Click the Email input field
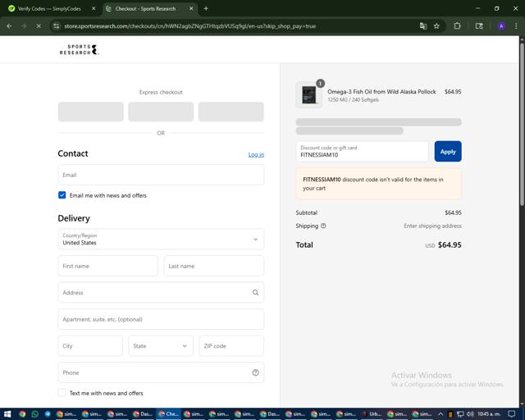The image size is (525, 420). tap(161, 175)
